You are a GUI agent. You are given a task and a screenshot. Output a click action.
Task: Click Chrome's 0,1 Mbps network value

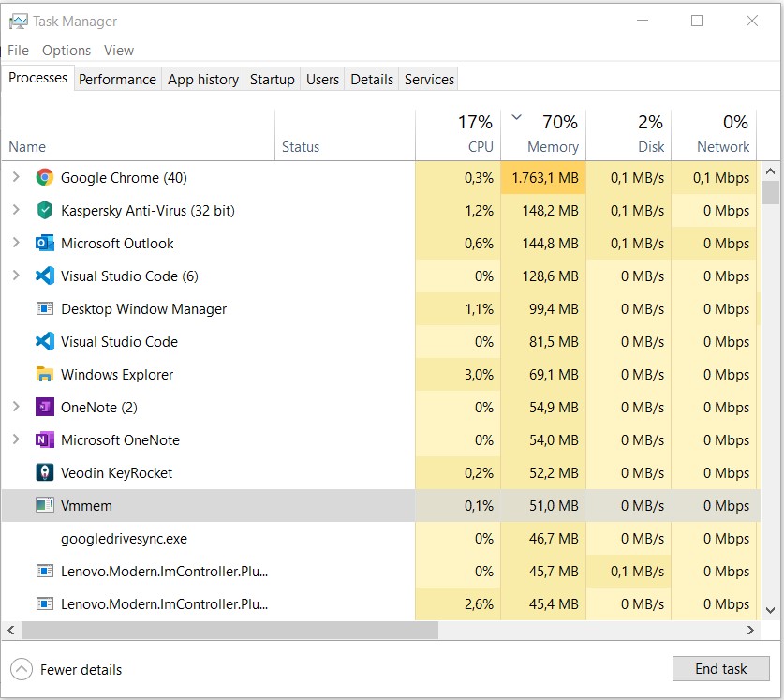tap(721, 178)
